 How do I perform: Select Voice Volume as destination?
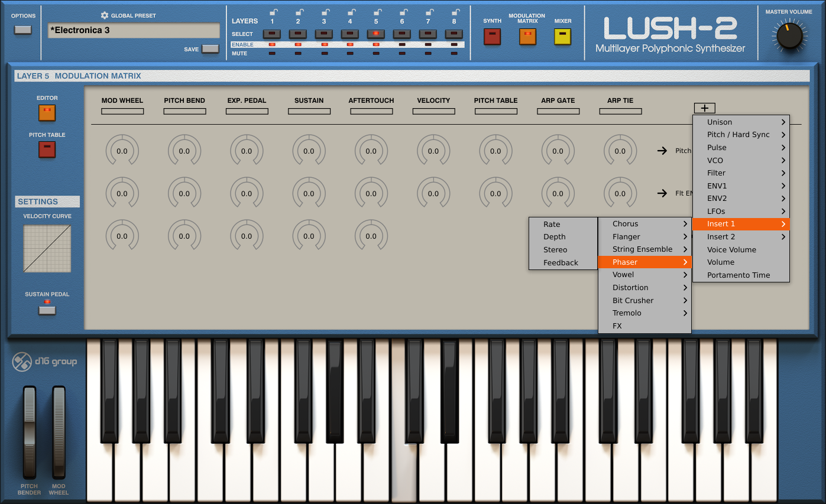[741, 249]
